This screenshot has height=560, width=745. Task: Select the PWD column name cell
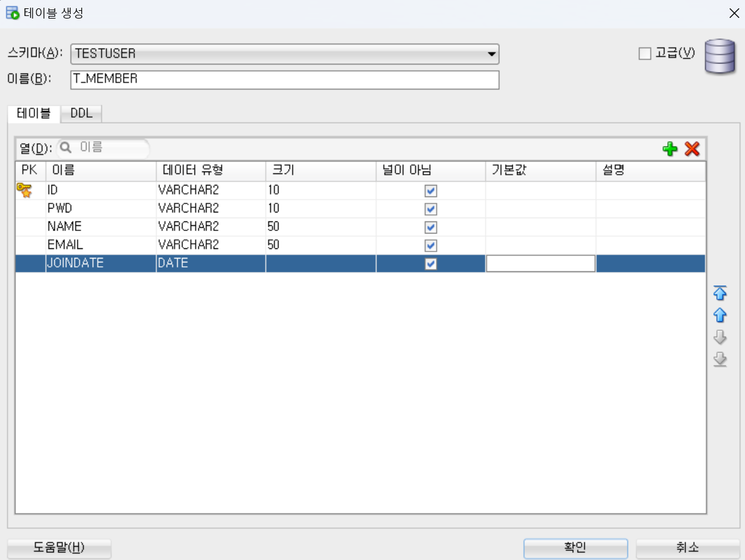pos(100,209)
